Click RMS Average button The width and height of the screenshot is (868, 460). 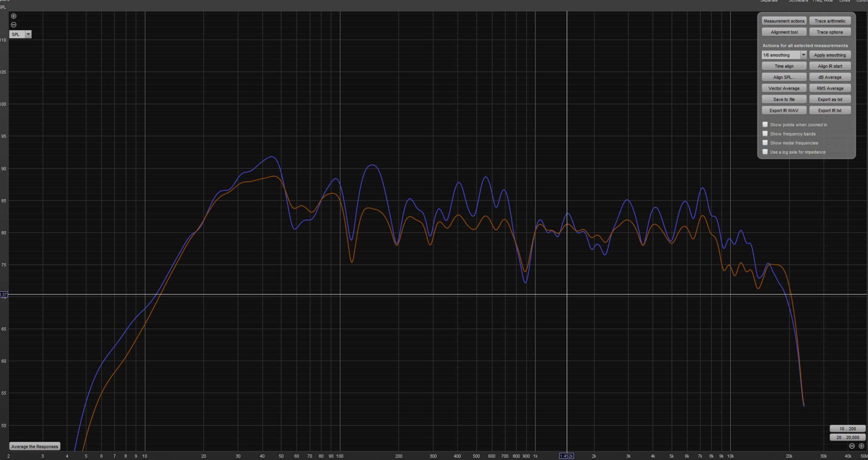830,88
